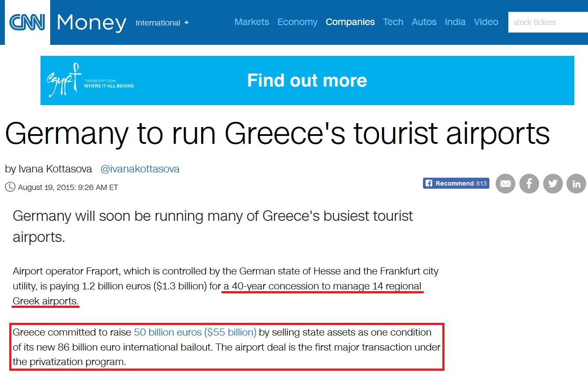Click the timestamp 'August 19, 2015: 9:26 AM ET'
588x380 pixels.
click(x=68, y=187)
